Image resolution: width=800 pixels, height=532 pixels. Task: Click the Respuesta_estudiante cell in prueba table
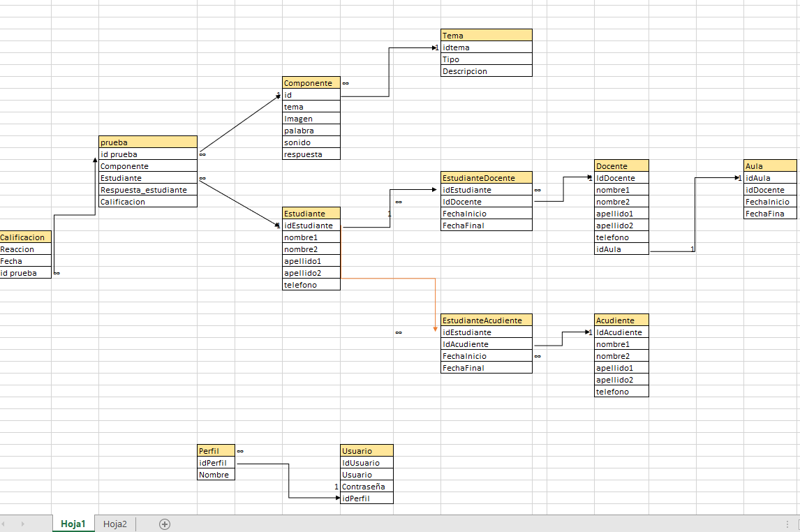coord(148,190)
